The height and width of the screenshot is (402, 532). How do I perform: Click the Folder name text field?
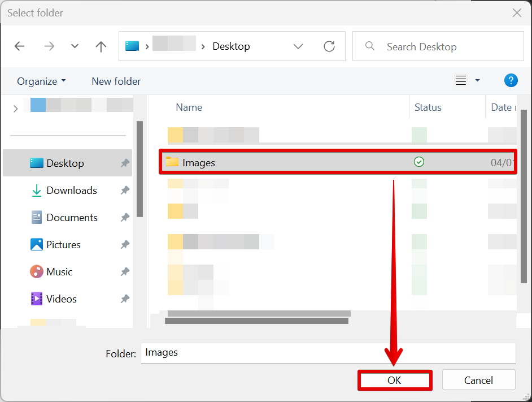click(x=328, y=353)
